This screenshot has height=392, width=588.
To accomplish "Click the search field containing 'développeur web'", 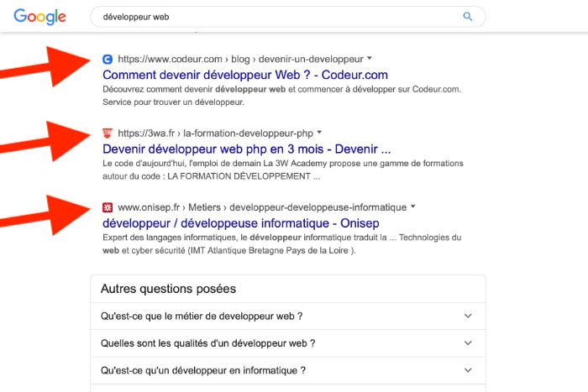I will coord(277,17).
